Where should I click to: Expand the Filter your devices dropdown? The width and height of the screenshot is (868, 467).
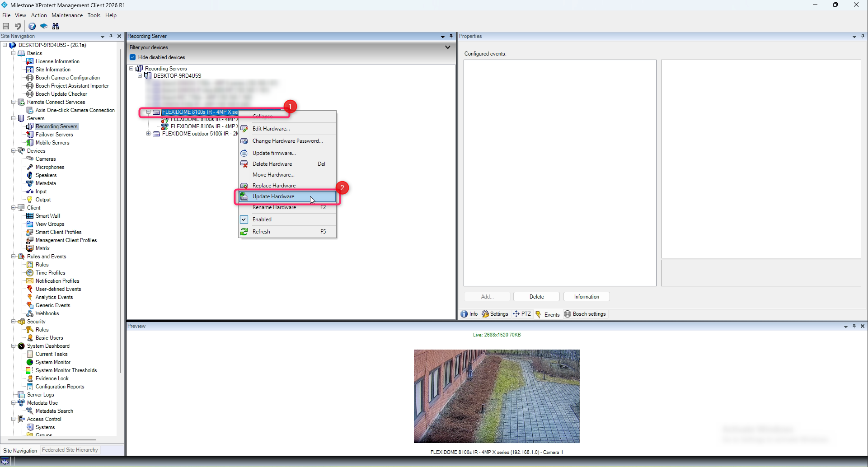[448, 47]
